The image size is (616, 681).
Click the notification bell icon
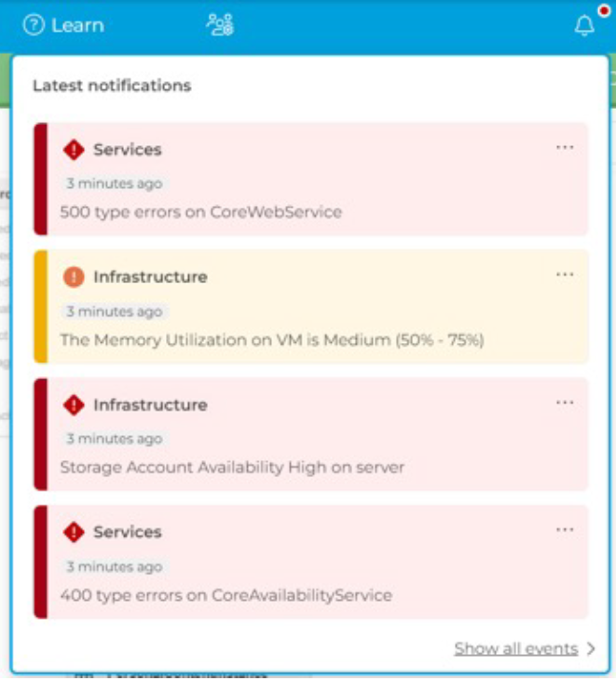click(x=584, y=26)
